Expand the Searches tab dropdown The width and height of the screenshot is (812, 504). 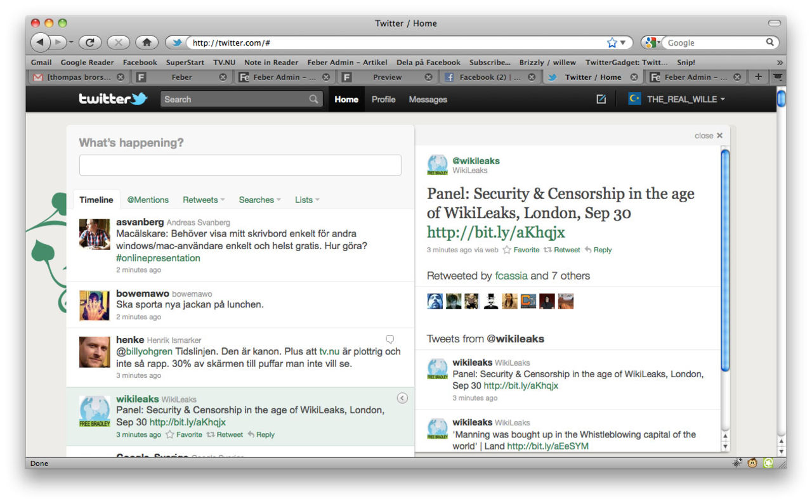(x=278, y=200)
